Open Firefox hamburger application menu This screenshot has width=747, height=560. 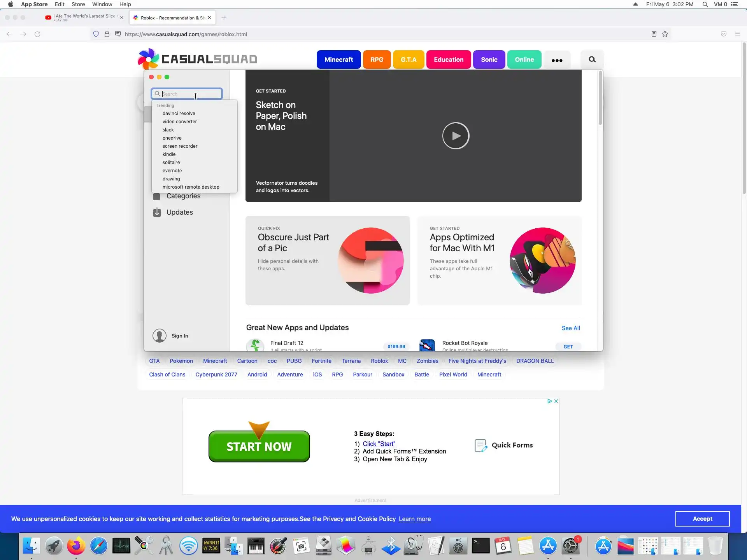(x=737, y=34)
